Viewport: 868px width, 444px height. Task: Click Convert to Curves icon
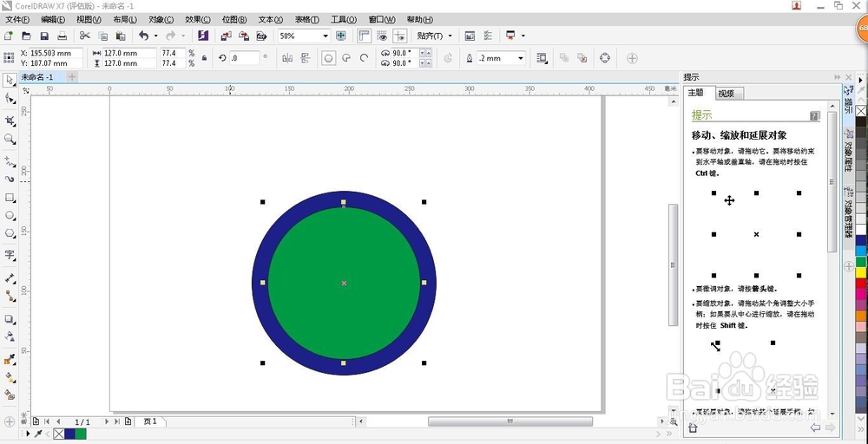[604, 58]
